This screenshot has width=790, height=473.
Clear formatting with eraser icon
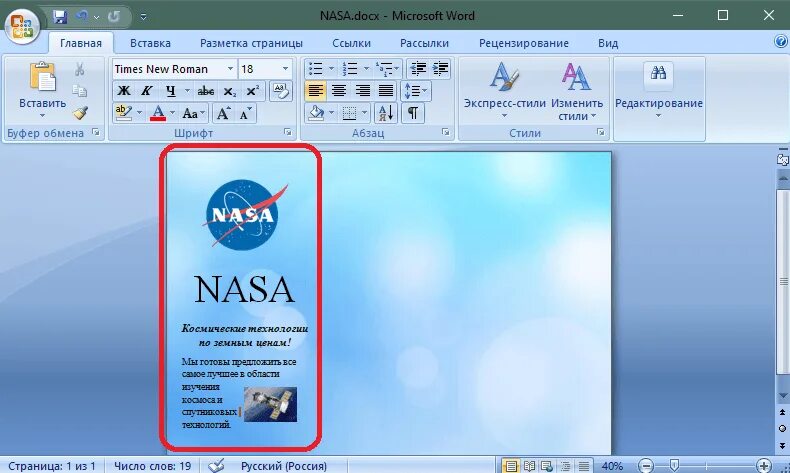281,91
